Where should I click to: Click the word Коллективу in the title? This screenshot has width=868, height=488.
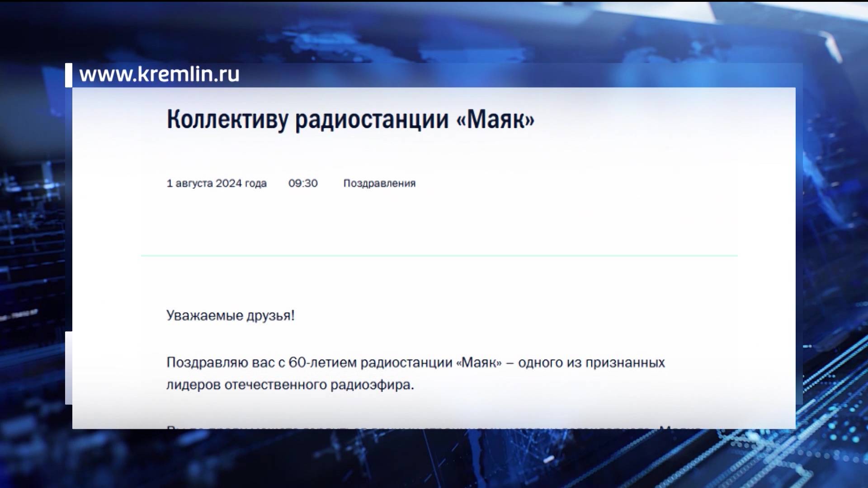tap(227, 120)
